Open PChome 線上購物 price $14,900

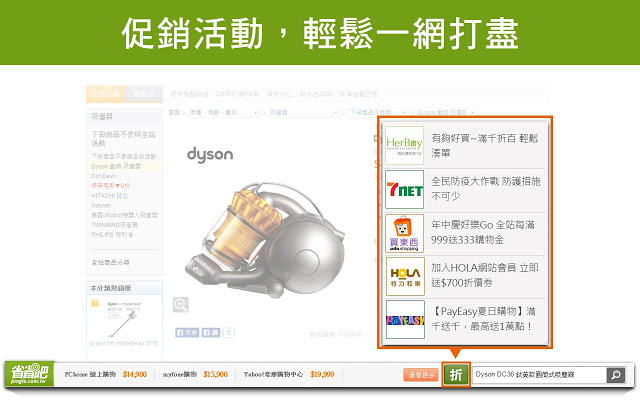coord(106,374)
